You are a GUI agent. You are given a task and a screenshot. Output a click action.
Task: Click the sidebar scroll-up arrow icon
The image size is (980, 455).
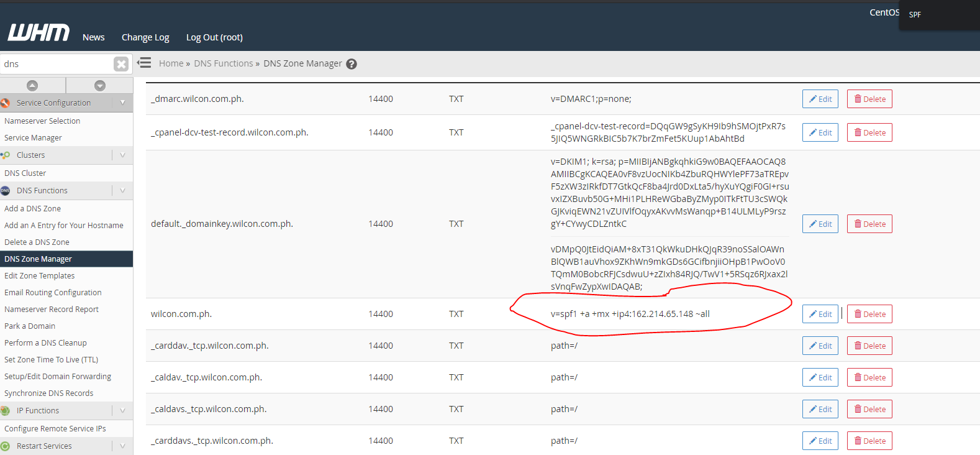click(x=32, y=86)
